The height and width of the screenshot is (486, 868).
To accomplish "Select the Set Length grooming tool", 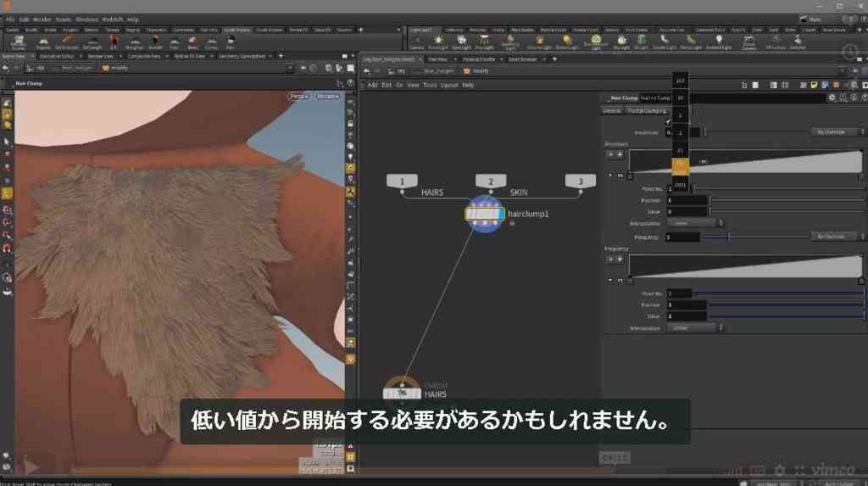I will pos(92,42).
